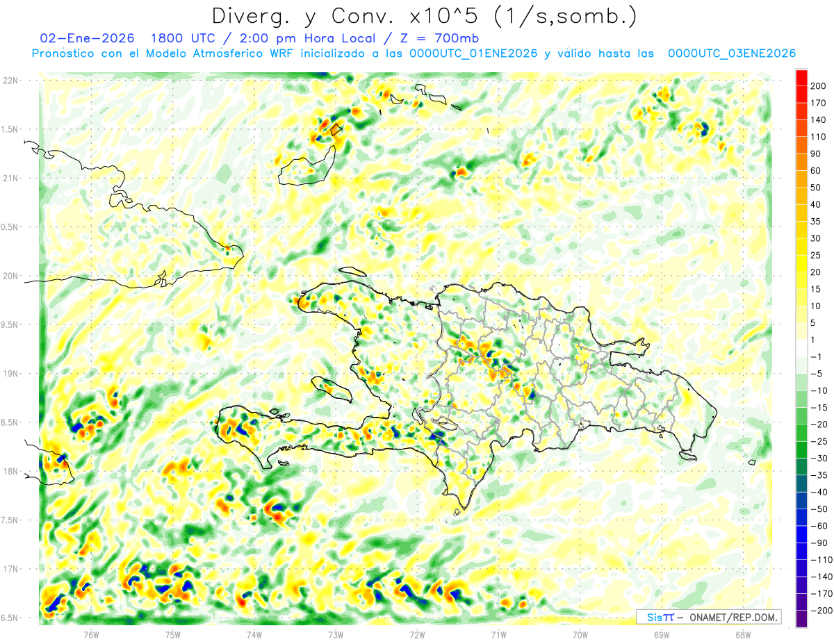This screenshot has width=834, height=644.
Task: Click the '70W' longitude label
Action: (580, 634)
